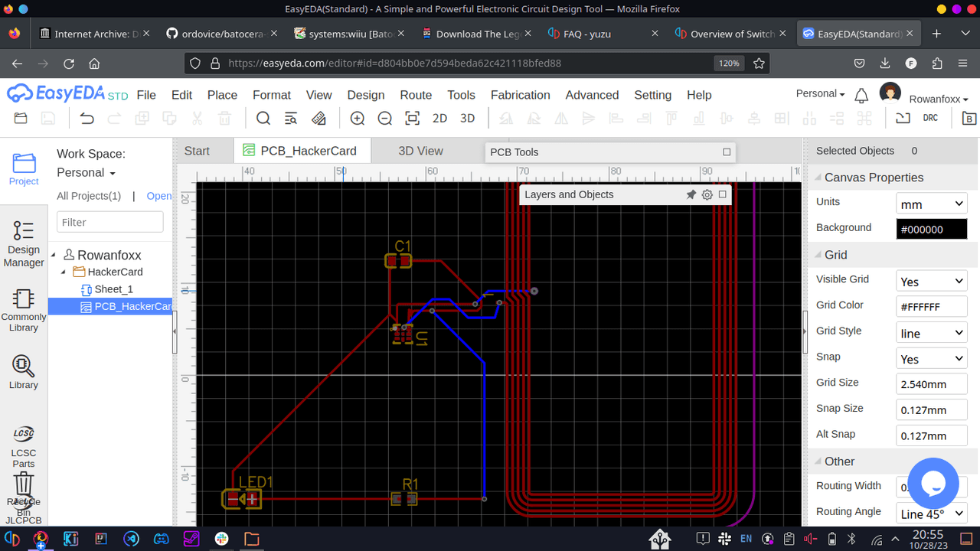The width and height of the screenshot is (980, 551).
Task: Collapse the HackerCard project folder
Action: coord(64,272)
